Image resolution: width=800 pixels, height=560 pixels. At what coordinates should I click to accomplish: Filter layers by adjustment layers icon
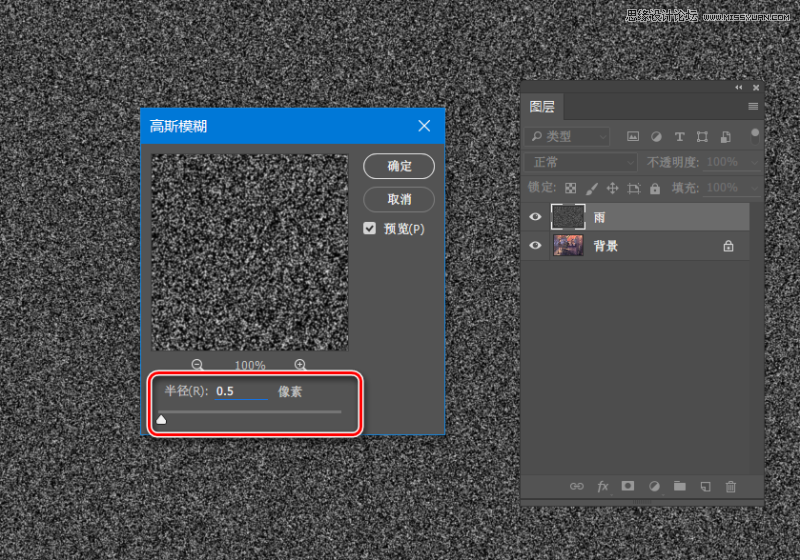point(656,137)
